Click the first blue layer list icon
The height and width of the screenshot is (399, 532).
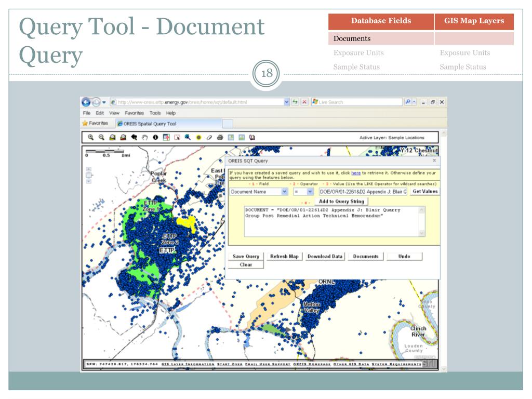[231, 137]
